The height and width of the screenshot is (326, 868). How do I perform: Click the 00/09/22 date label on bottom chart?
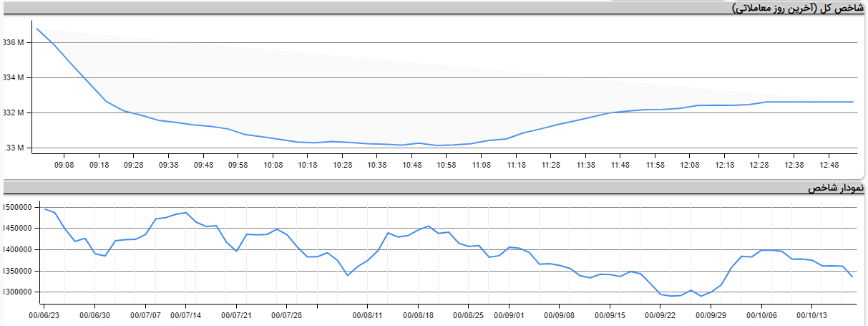pyautogui.click(x=660, y=314)
